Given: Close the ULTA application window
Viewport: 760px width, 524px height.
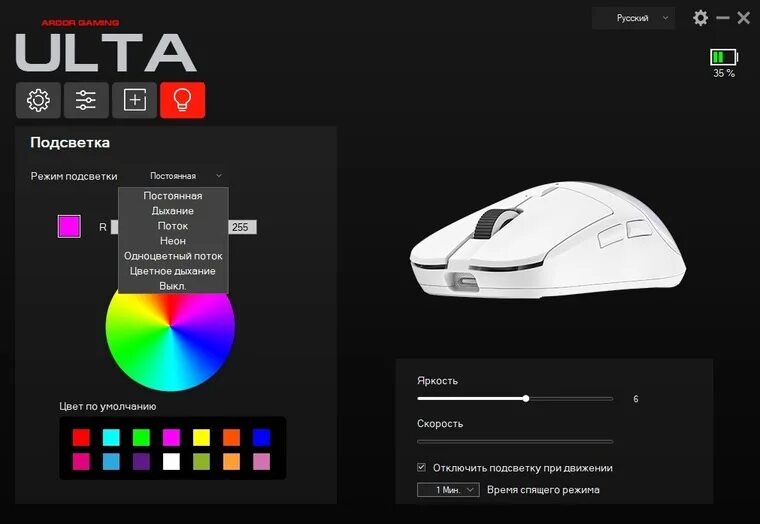Looking at the screenshot, I should coord(744,18).
